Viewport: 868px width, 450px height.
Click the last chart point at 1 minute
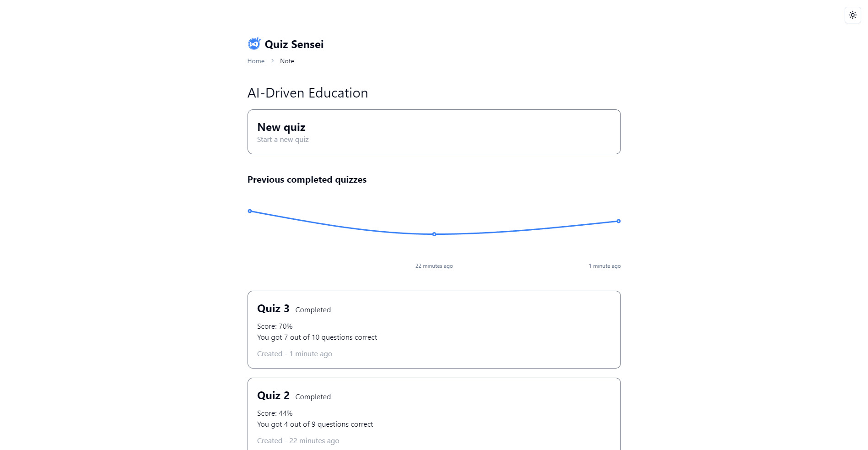tap(619, 221)
